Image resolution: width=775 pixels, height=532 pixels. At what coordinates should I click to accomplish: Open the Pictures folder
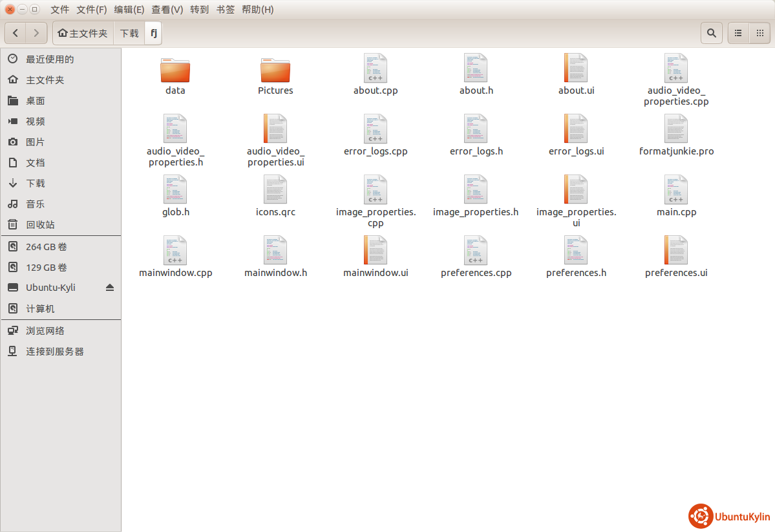click(275, 71)
